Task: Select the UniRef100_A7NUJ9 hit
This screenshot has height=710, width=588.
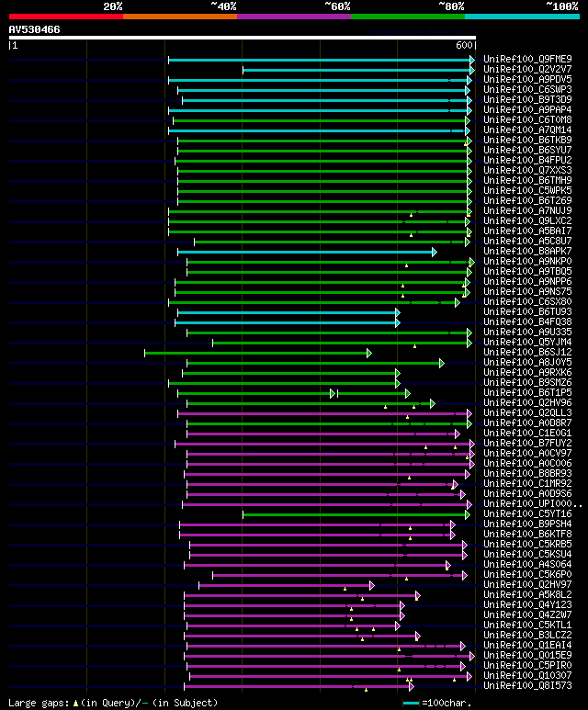Action: (x=527, y=210)
